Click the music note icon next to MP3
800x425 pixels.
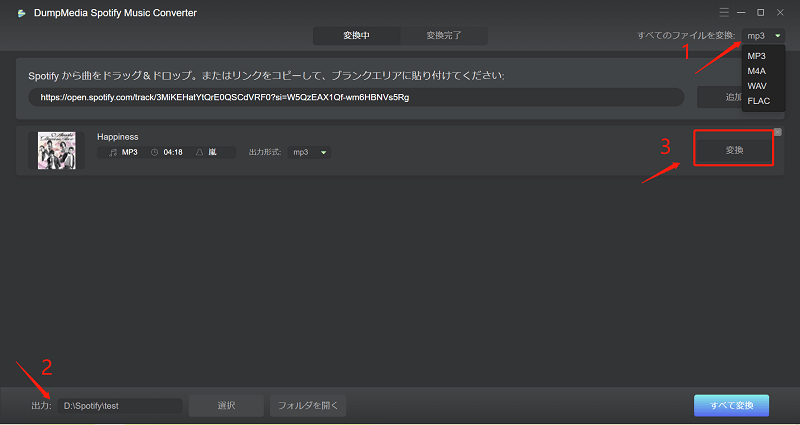[113, 152]
